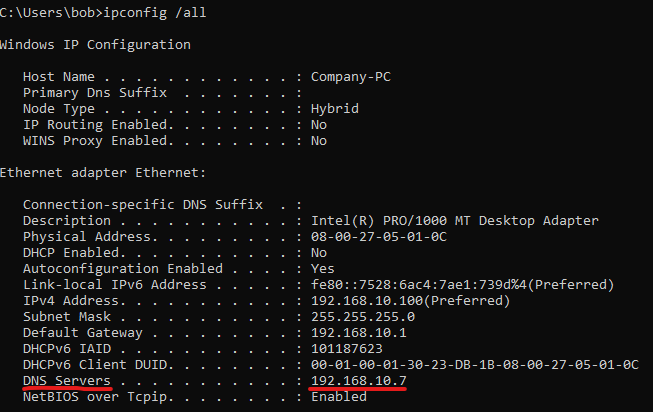Click the DHCP Enabled No value
The width and height of the screenshot is (653, 412).
319,252
